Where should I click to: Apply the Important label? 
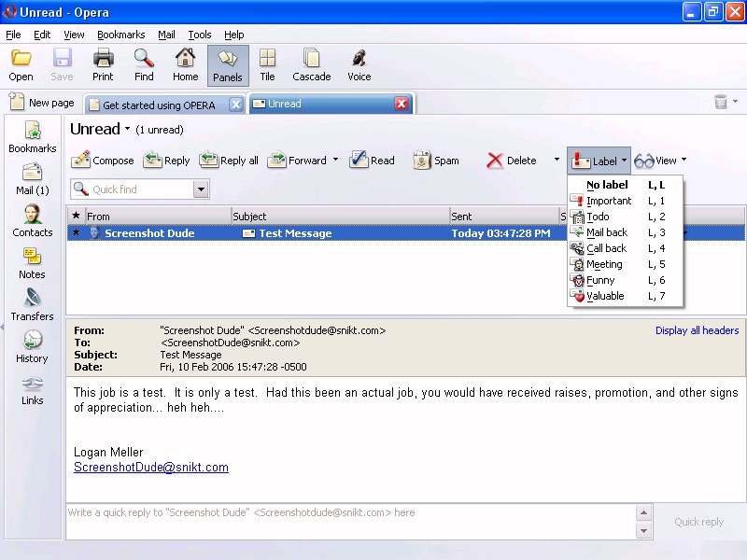coord(625,201)
